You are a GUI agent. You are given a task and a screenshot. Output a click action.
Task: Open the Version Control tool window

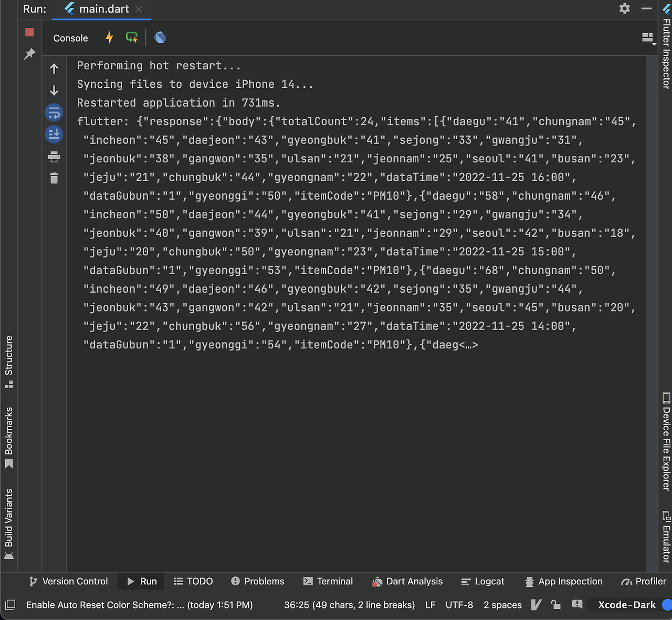click(69, 581)
